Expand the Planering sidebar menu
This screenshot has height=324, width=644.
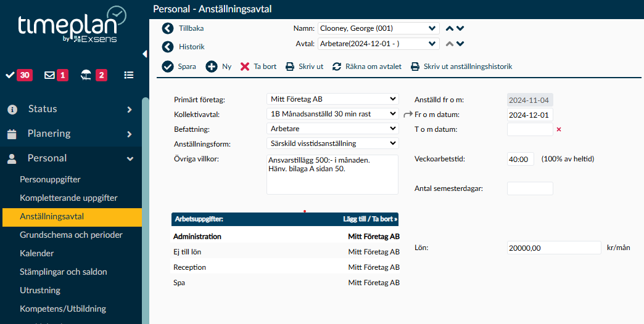point(71,134)
